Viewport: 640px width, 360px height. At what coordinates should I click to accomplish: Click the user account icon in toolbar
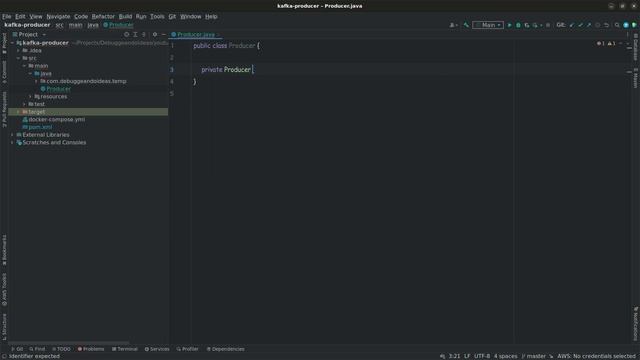point(453,25)
